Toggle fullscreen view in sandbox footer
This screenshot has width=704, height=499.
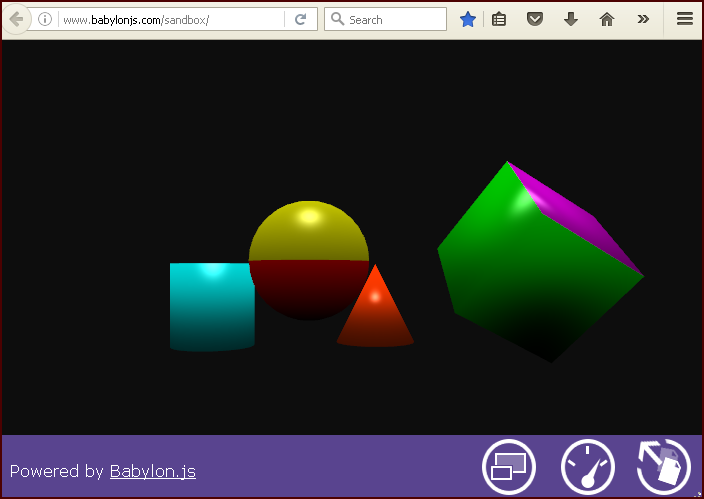tap(509, 467)
